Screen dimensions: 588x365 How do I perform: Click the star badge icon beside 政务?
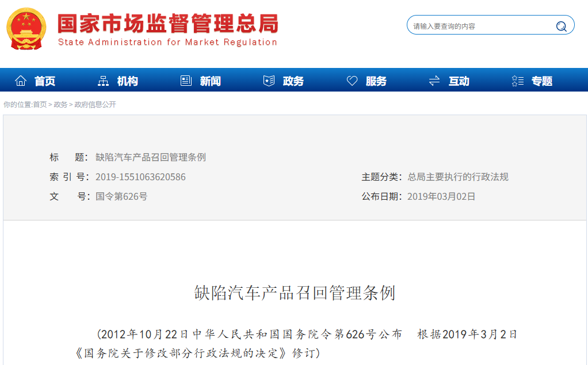tap(269, 81)
